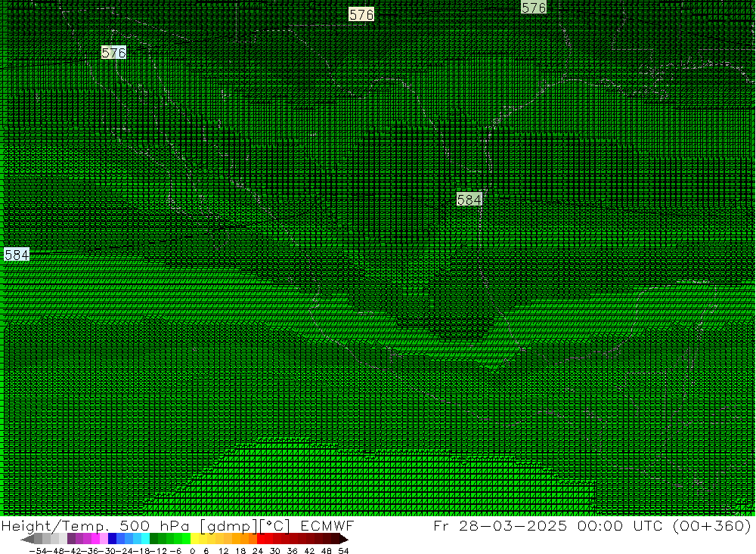This screenshot has height=554, width=756.
Task: Click the 'Height/Temp. 500 hPa' title text
Action: tap(95, 525)
